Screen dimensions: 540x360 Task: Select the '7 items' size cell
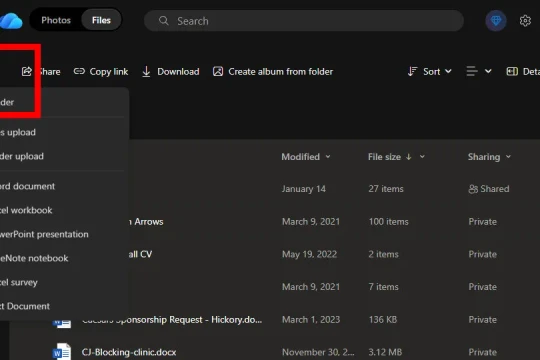coord(383,287)
